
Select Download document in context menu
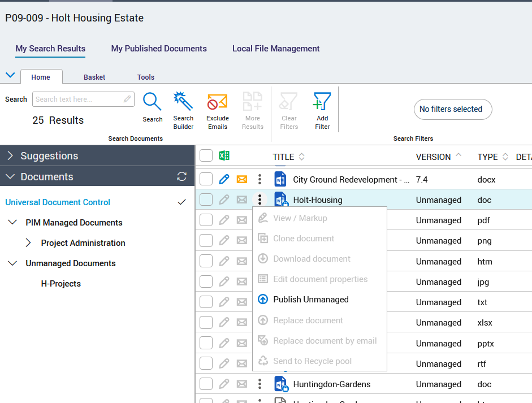pos(319,259)
